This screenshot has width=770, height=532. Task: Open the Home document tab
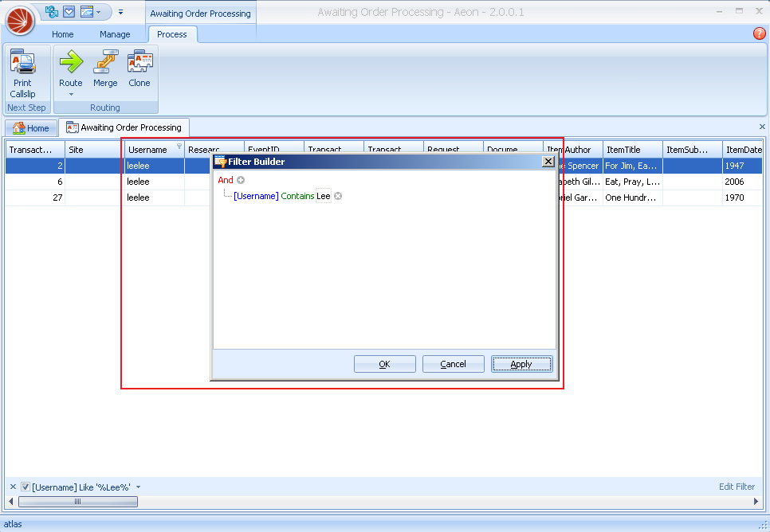pyautogui.click(x=31, y=127)
